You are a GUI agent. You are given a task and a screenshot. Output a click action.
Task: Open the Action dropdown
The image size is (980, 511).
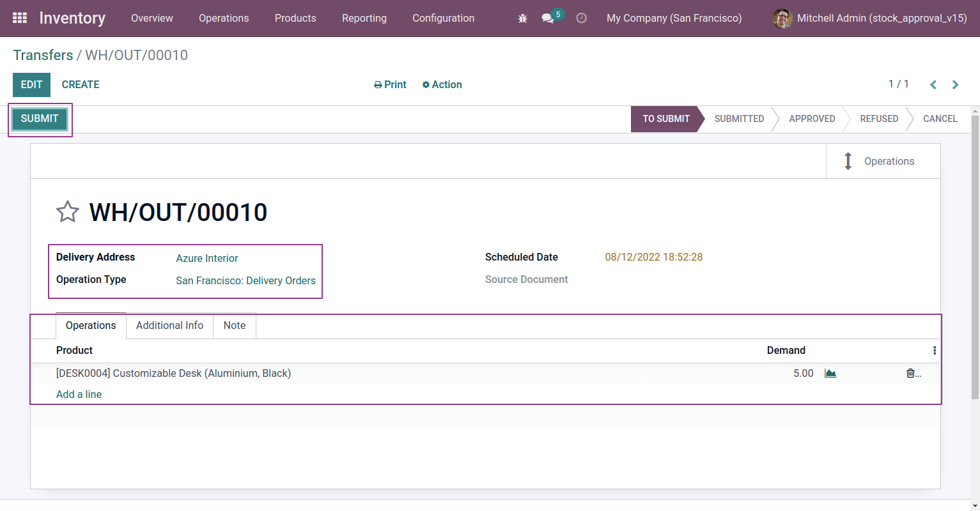point(442,84)
